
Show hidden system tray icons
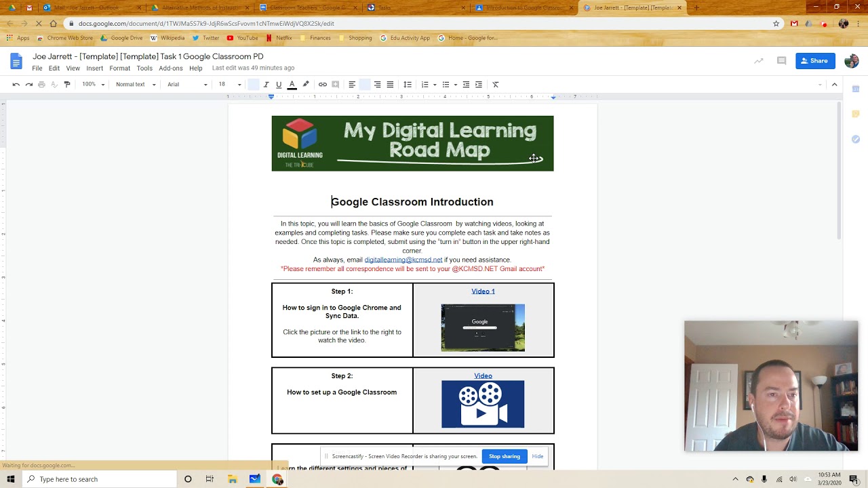pos(735,479)
